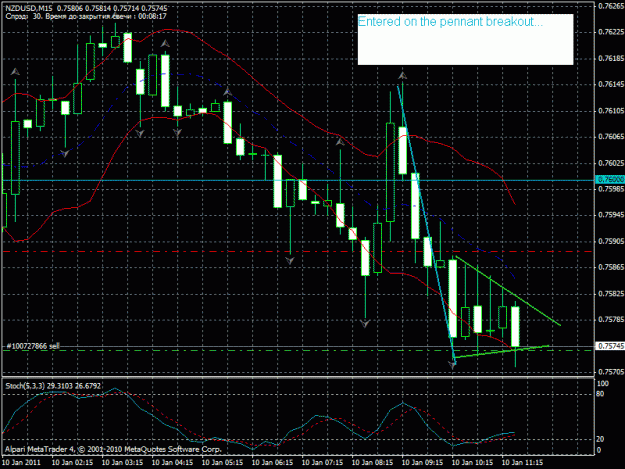Click the down fractal arrow under the 06:15 wick

point(290,261)
